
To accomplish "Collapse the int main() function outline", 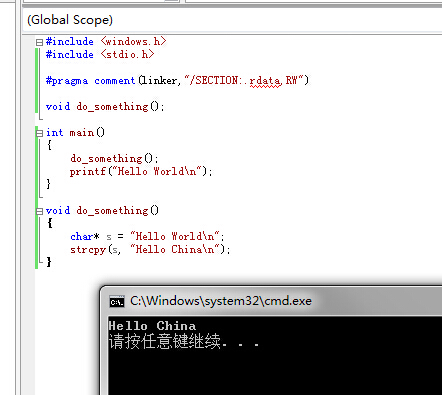I will click(x=39, y=133).
